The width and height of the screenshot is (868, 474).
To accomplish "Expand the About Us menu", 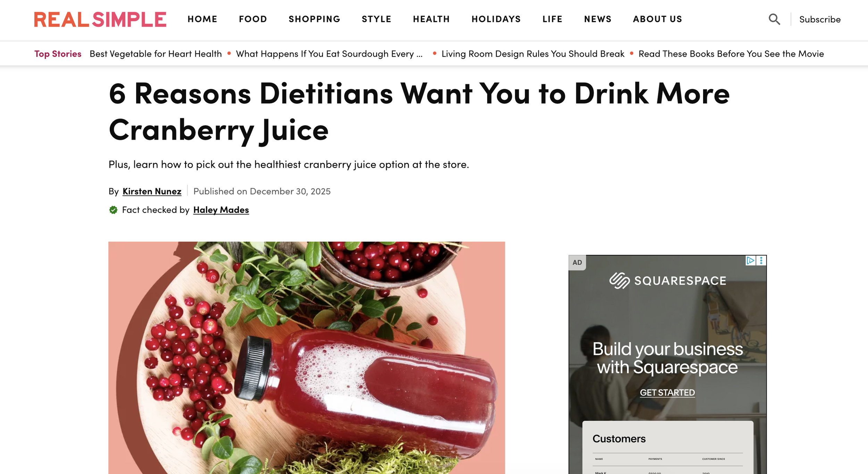I will click(657, 19).
